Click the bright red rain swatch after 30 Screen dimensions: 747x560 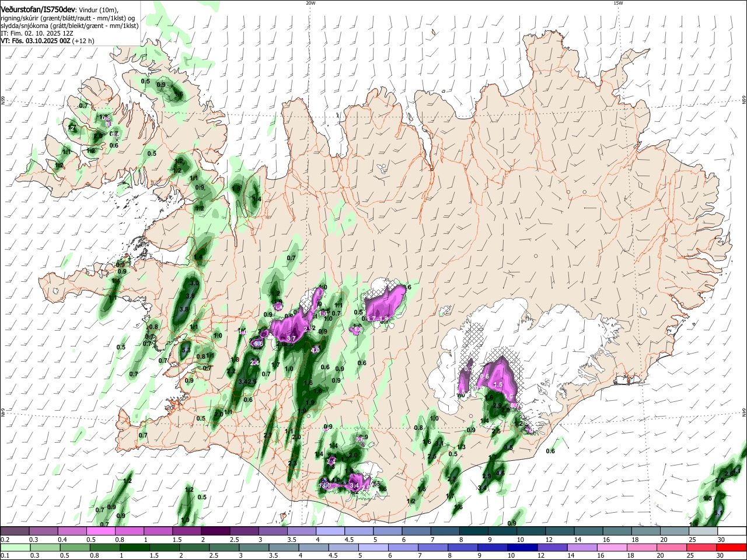731,547
